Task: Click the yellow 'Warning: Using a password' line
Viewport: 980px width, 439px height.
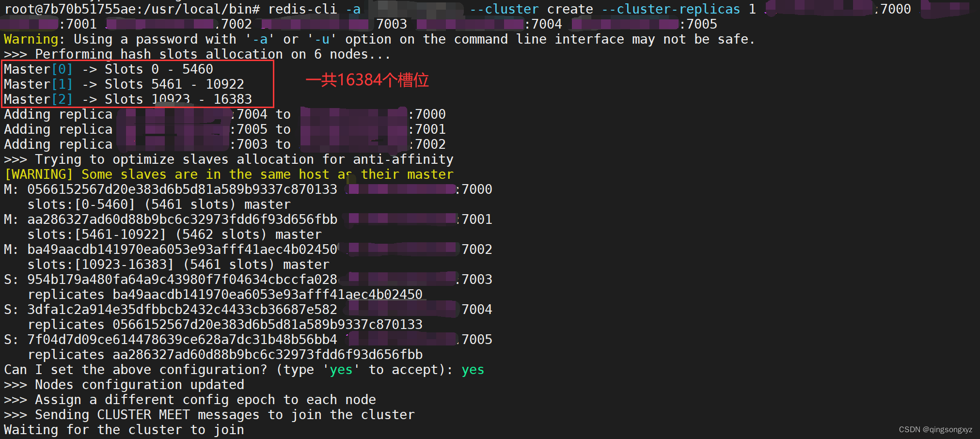Action: coord(380,39)
